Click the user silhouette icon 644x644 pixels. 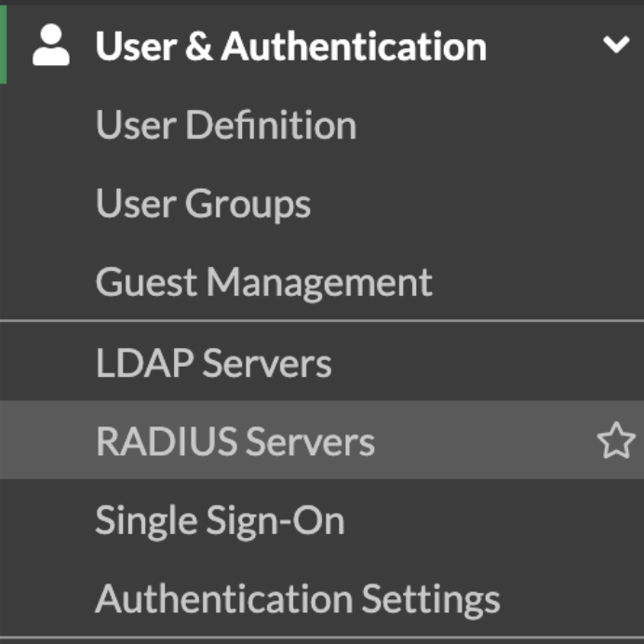(x=50, y=47)
